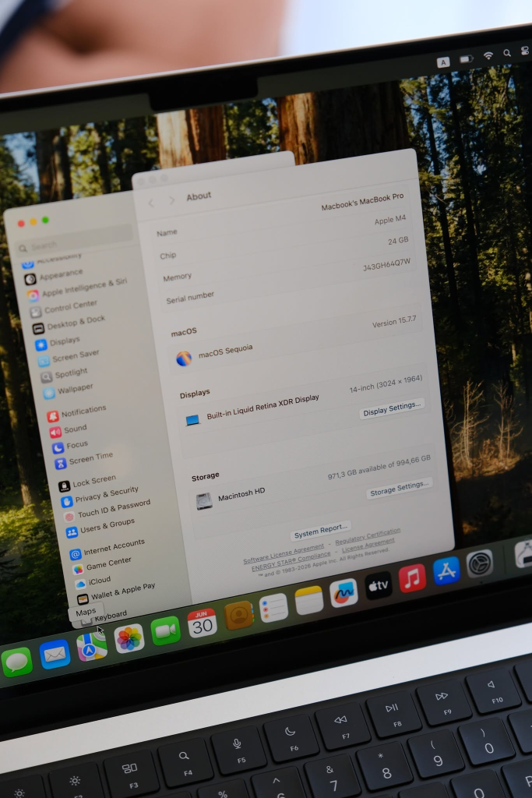Image resolution: width=532 pixels, height=798 pixels.
Task: Launch FaceTime from the Dock
Action: (x=166, y=631)
